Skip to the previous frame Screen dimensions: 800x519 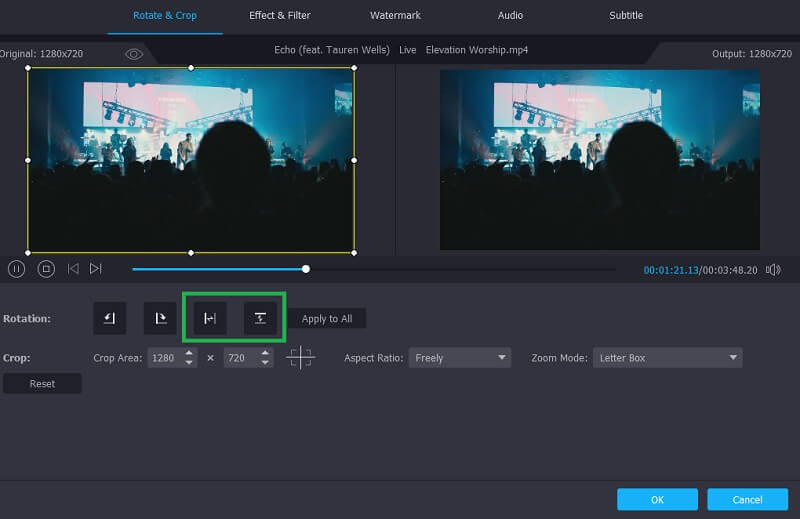tap(73, 268)
